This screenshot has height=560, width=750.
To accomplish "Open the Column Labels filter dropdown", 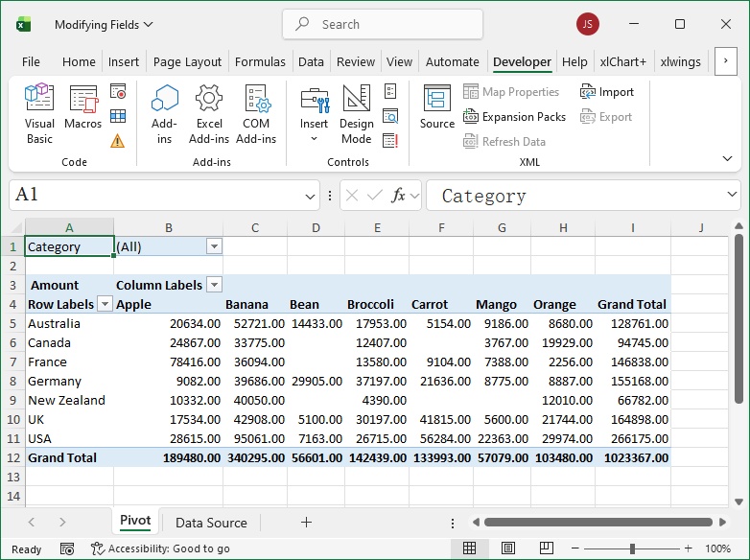I will tap(214, 285).
